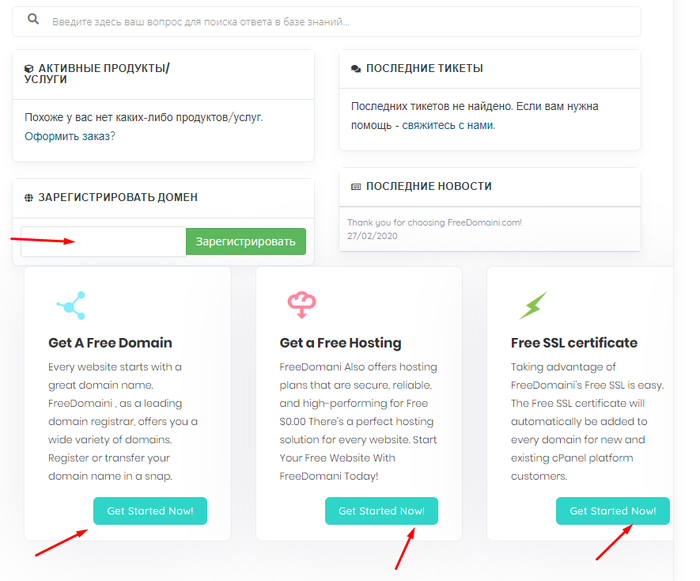Open the Thank you for choosing FreeDomaini news item
Image resolution: width=700 pixels, height=581 pixels.
coord(434,222)
